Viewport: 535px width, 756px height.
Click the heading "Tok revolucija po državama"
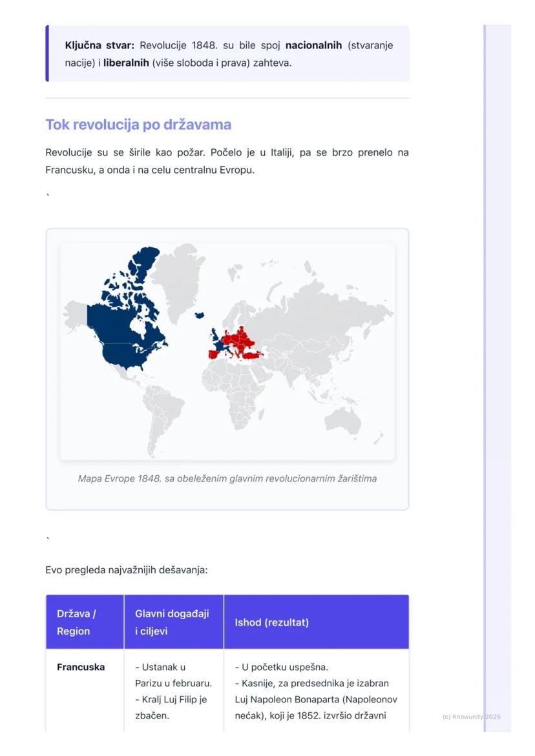[x=138, y=125]
